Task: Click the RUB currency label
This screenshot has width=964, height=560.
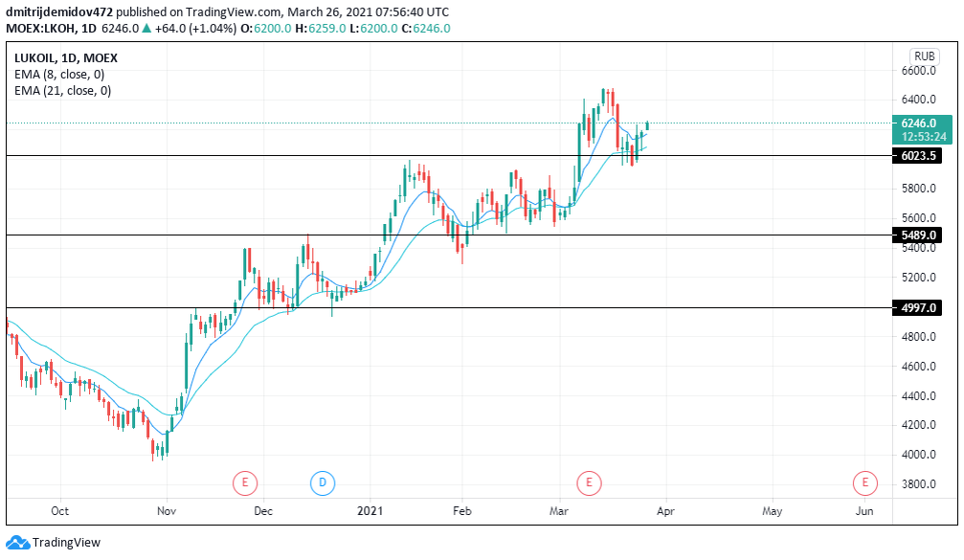Action: (924, 56)
